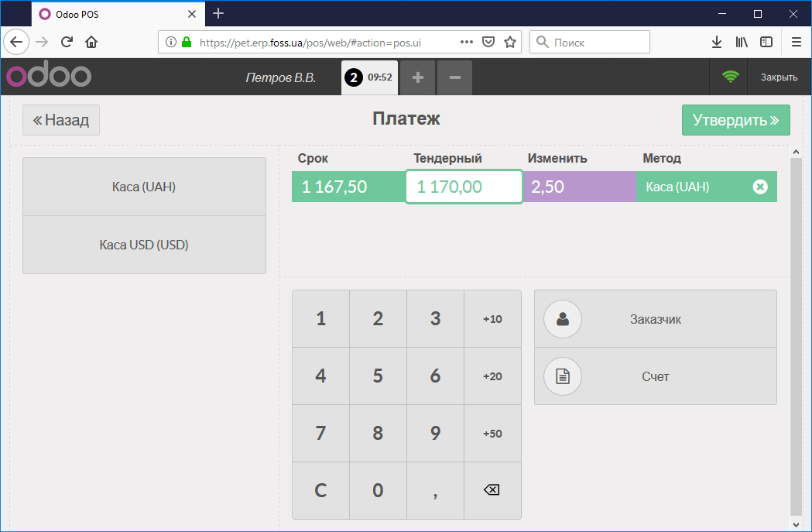Screen dimensions: 812x532
Task: Click the change amount 2,50
Action: 580,187
